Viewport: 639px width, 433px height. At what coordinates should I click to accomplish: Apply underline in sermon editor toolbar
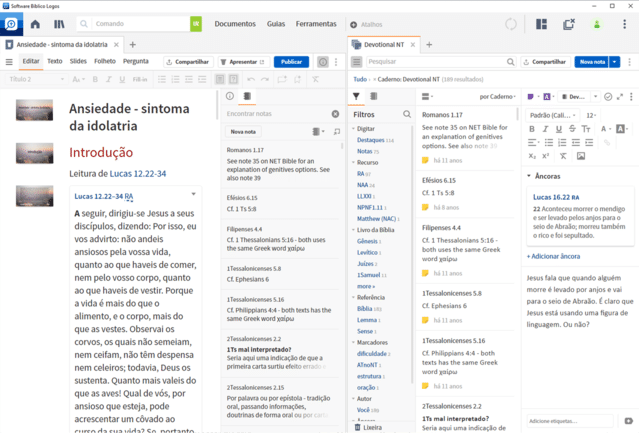[122, 79]
